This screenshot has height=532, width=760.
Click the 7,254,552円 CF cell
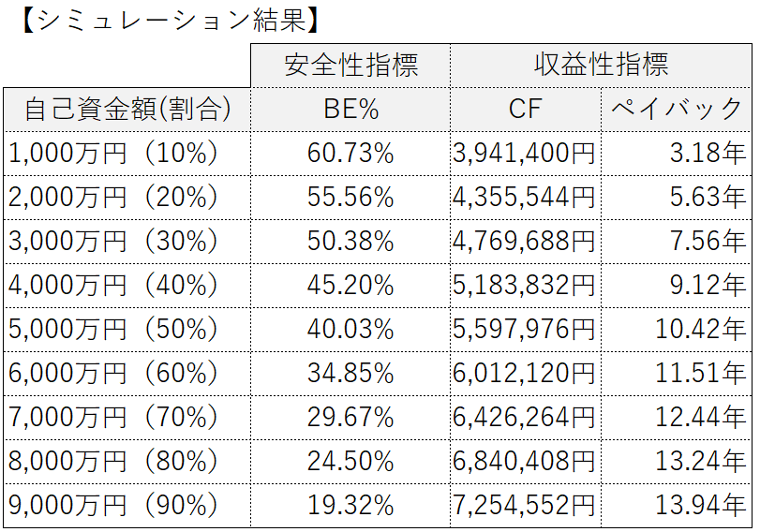point(524,505)
